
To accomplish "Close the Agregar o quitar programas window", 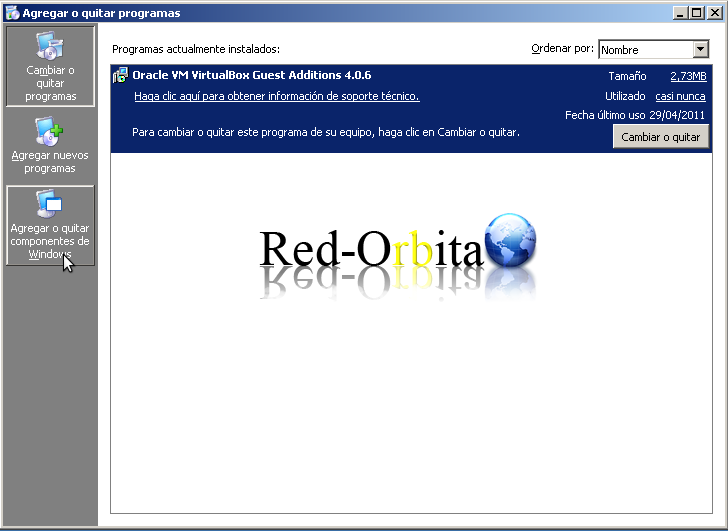I will pos(715,13).
